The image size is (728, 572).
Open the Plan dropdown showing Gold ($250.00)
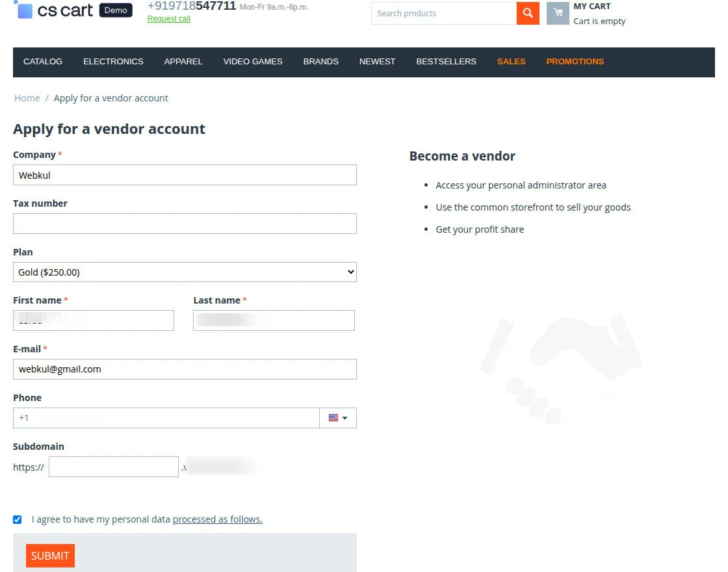185,272
